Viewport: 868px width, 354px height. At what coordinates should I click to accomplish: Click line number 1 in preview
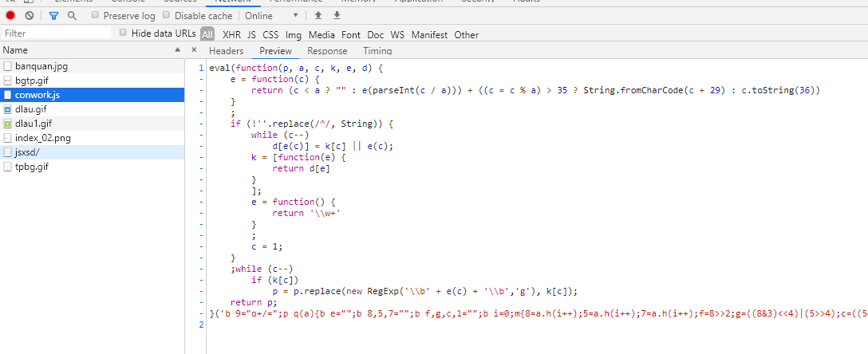(x=201, y=68)
